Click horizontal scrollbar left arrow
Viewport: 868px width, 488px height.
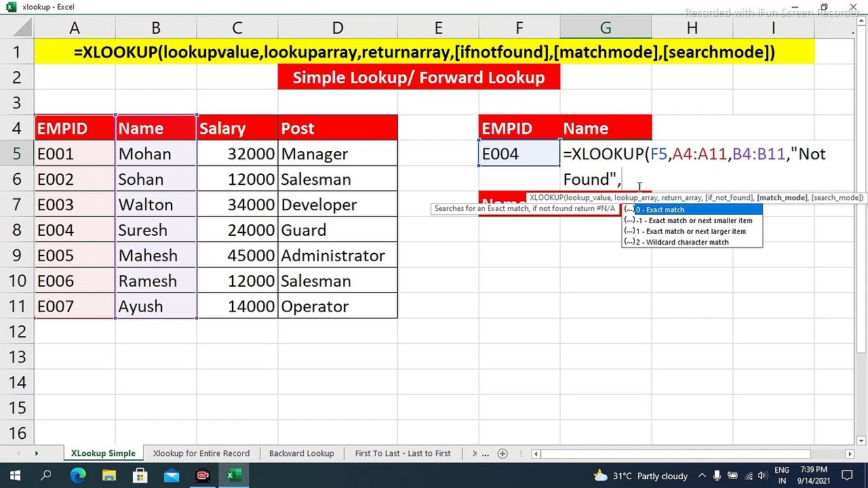click(x=536, y=453)
